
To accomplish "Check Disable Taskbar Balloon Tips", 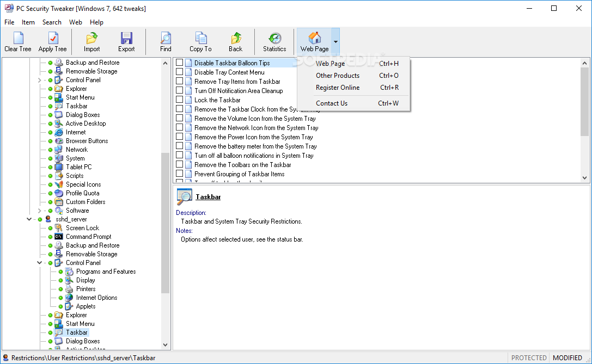I will pyautogui.click(x=179, y=63).
